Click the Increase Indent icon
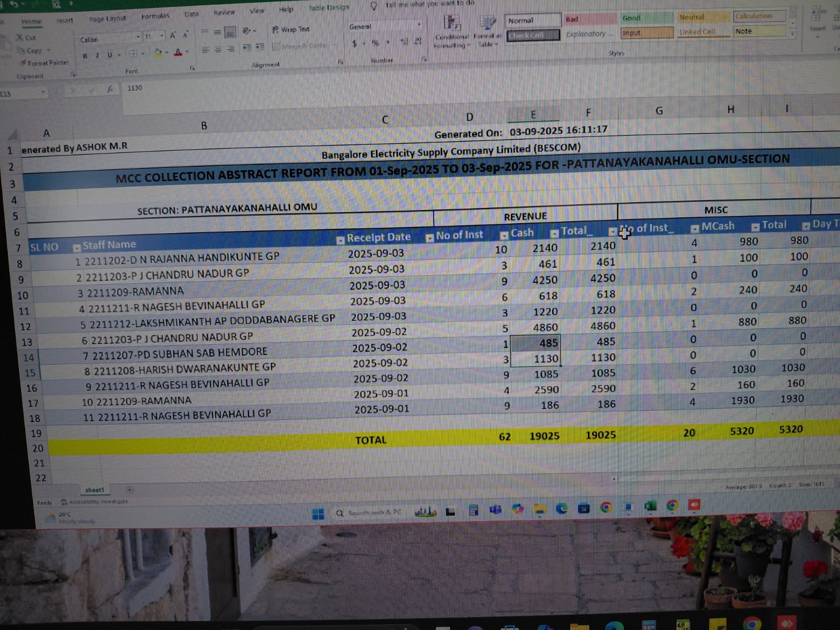840x630 pixels. coord(260,47)
